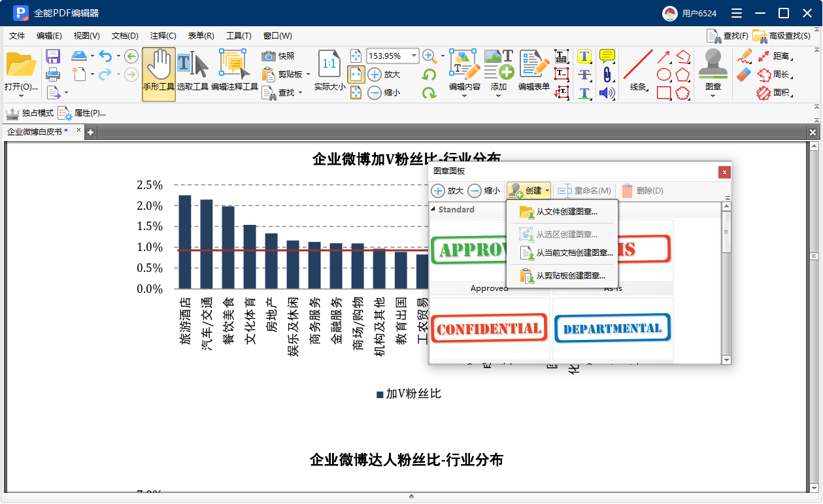
Task: Click the 快照 (Snapshot) camera icon
Action: [269, 56]
